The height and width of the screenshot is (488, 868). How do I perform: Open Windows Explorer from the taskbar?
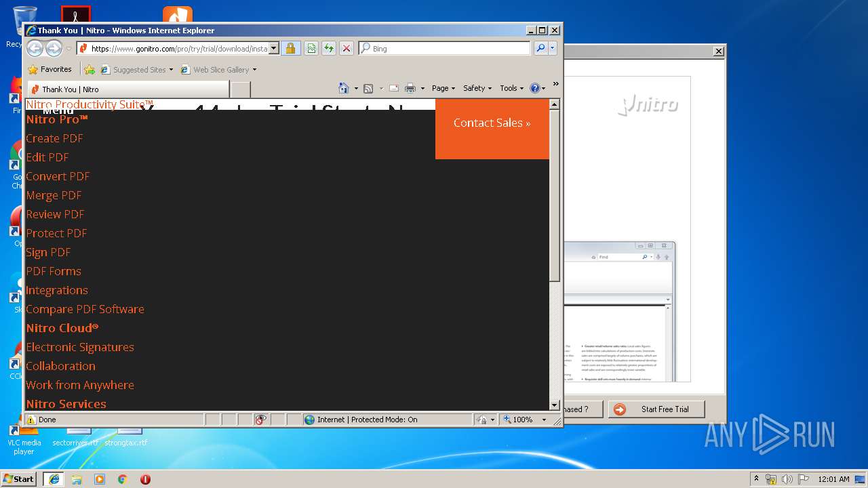(x=77, y=479)
